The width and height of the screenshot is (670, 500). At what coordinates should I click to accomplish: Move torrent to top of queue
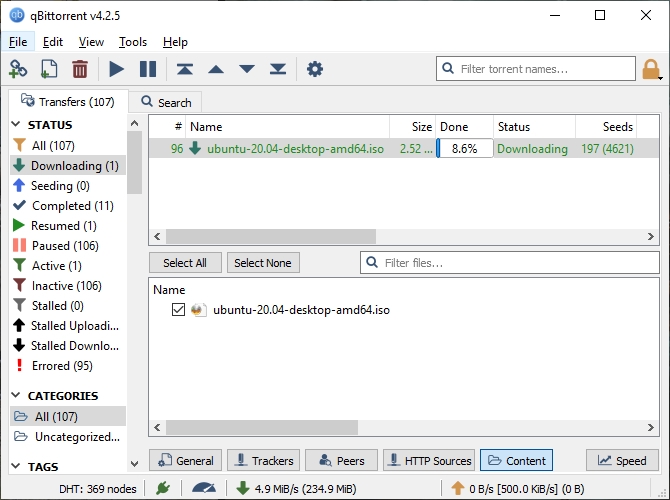click(x=185, y=69)
